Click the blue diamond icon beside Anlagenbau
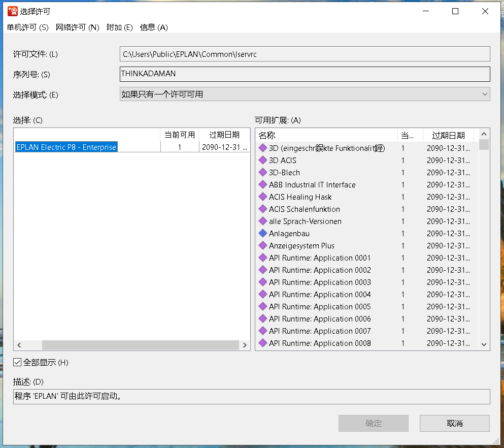The image size is (504, 448). click(x=262, y=234)
